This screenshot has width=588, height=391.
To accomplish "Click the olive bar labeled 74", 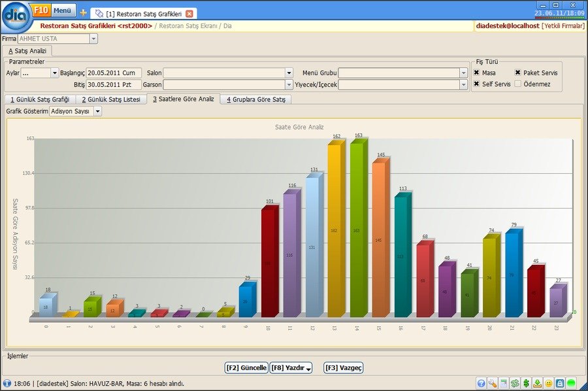I will [x=491, y=276].
